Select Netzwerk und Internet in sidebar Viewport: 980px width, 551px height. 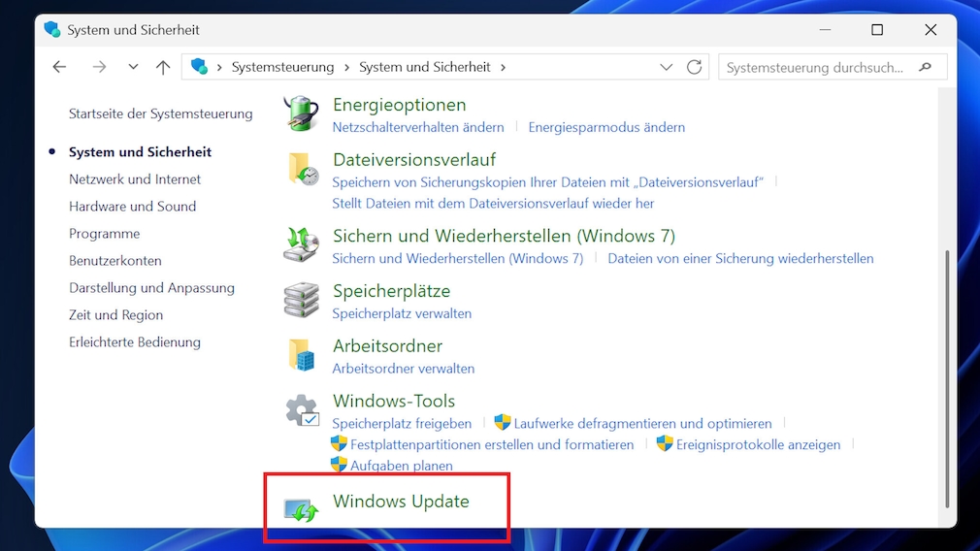coord(135,179)
